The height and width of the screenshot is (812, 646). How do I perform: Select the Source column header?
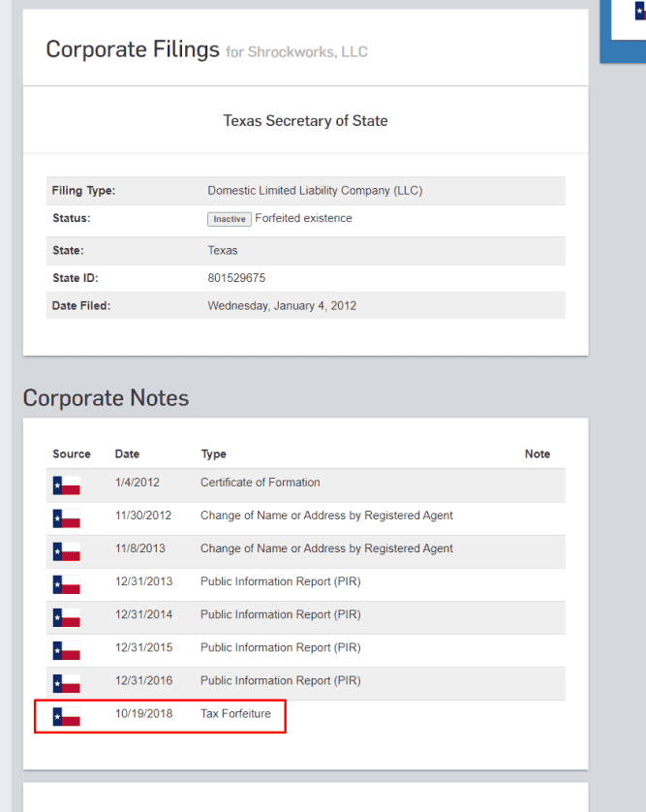[x=72, y=454]
